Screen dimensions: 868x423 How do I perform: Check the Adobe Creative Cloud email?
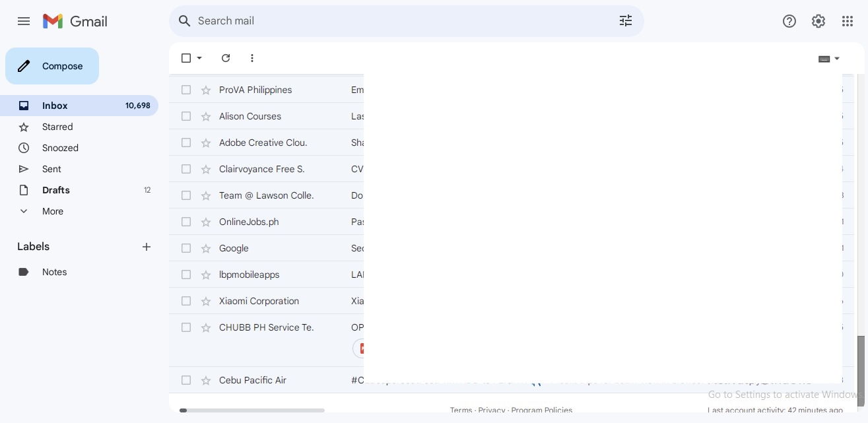pyautogui.click(x=186, y=143)
